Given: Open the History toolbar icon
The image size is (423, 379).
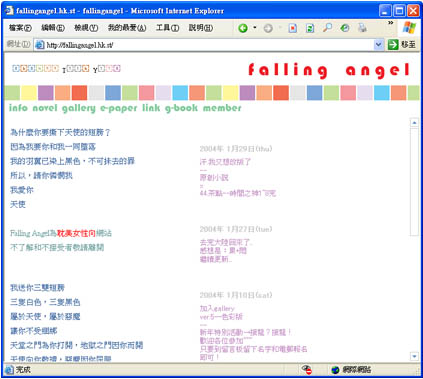Looking at the screenshot, I should [345, 28].
